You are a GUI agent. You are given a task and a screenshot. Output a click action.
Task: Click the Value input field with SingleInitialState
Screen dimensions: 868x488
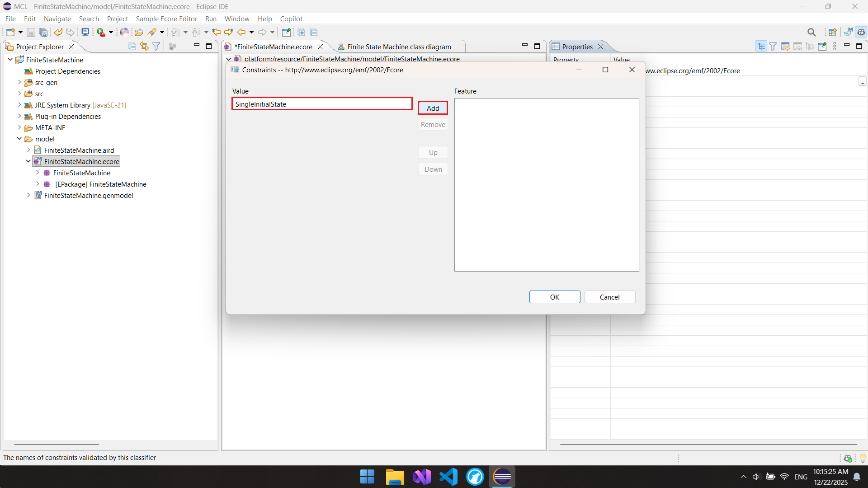click(322, 104)
